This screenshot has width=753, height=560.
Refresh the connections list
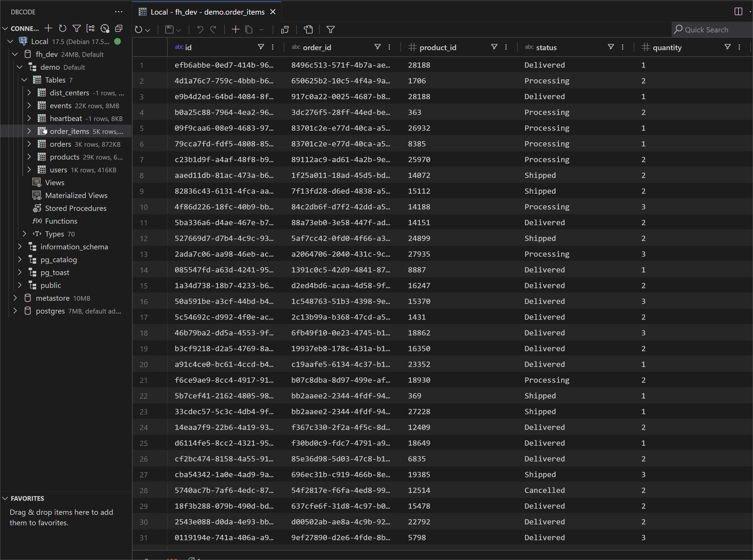(62, 29)
